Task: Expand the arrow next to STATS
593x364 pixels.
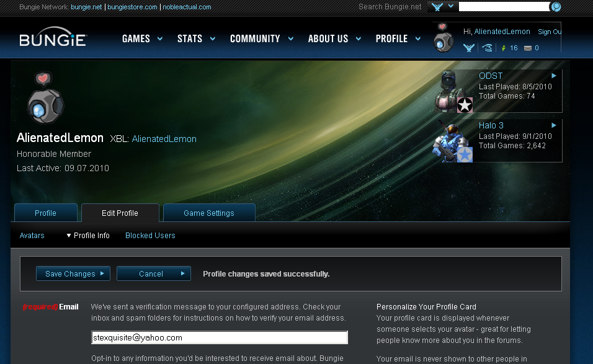Action: [213, 38]
